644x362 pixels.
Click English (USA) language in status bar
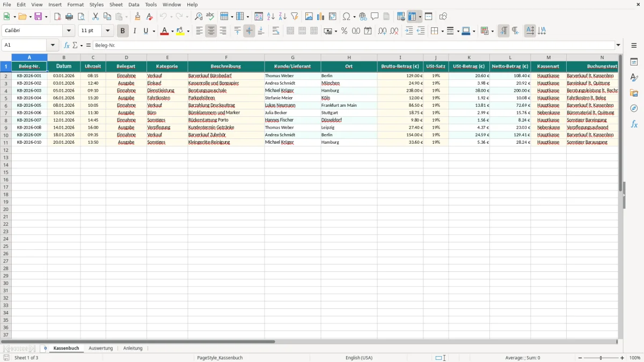tap(358, 358)
